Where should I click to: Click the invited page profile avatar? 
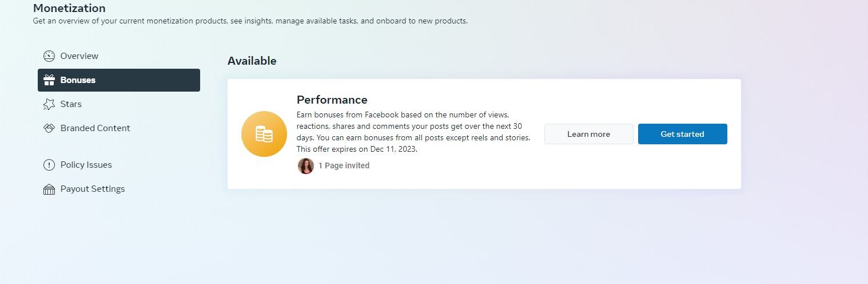click(x=306, y=166)
